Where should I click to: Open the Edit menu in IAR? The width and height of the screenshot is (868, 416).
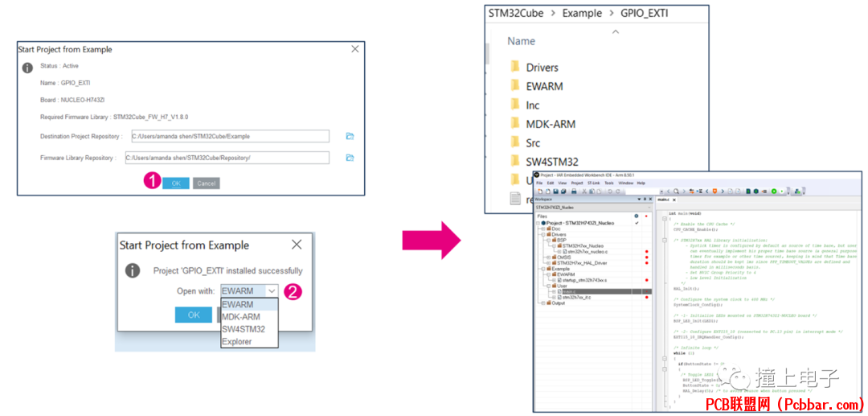551,183
